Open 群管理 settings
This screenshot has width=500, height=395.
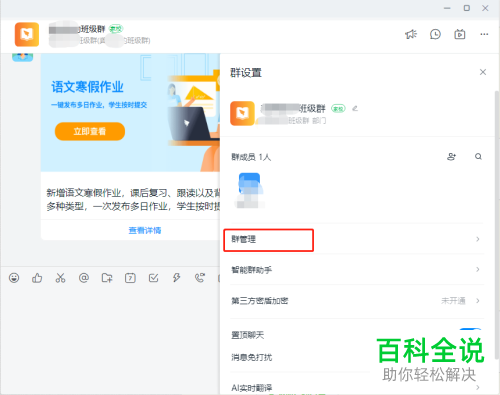coord(357,239)
